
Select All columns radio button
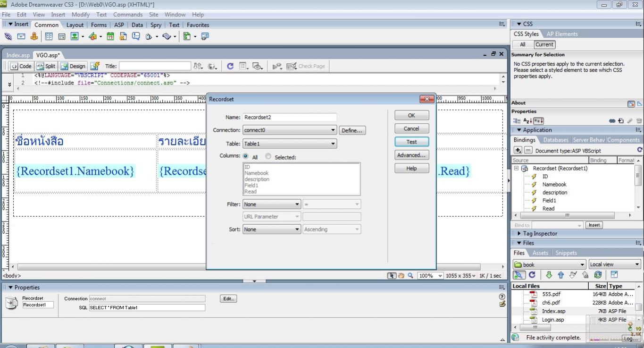(246, 156)
